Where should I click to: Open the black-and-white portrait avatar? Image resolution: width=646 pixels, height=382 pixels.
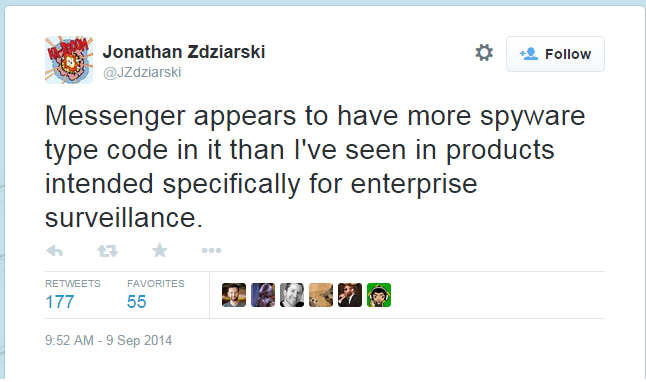[292, 295]
